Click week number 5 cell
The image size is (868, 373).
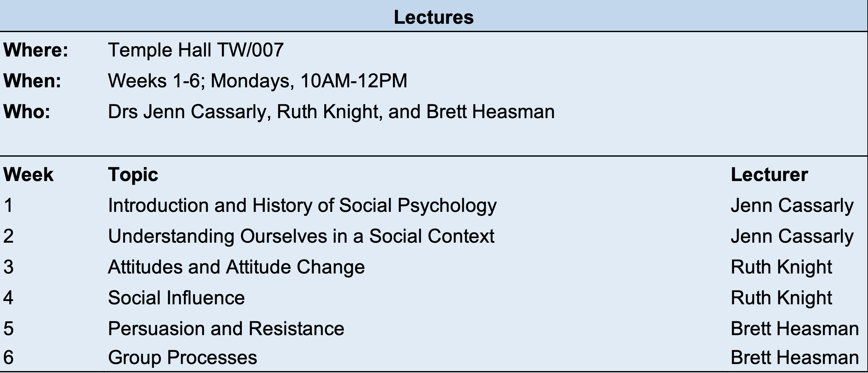coord(8,328)
